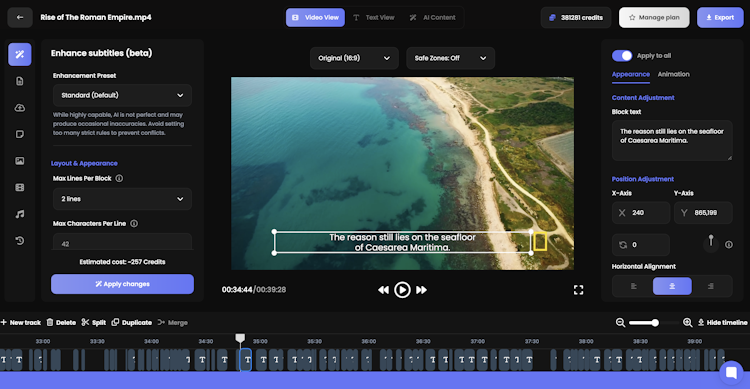Click the rewind playback button
Viewport: 750px width, 389px height.
[x=383, y=290]
